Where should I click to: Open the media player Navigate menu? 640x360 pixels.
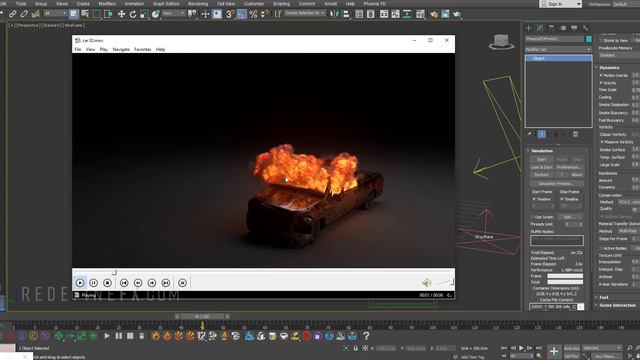click(x=121, y=49)
